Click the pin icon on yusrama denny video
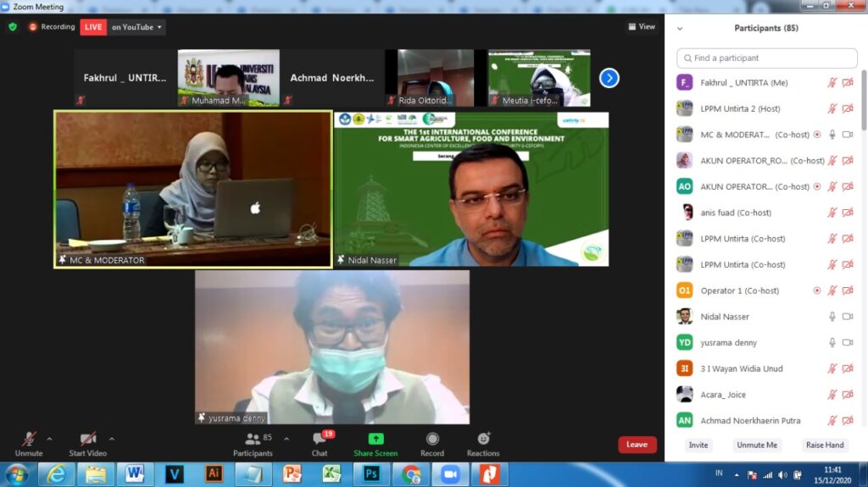 pos(202,418)
